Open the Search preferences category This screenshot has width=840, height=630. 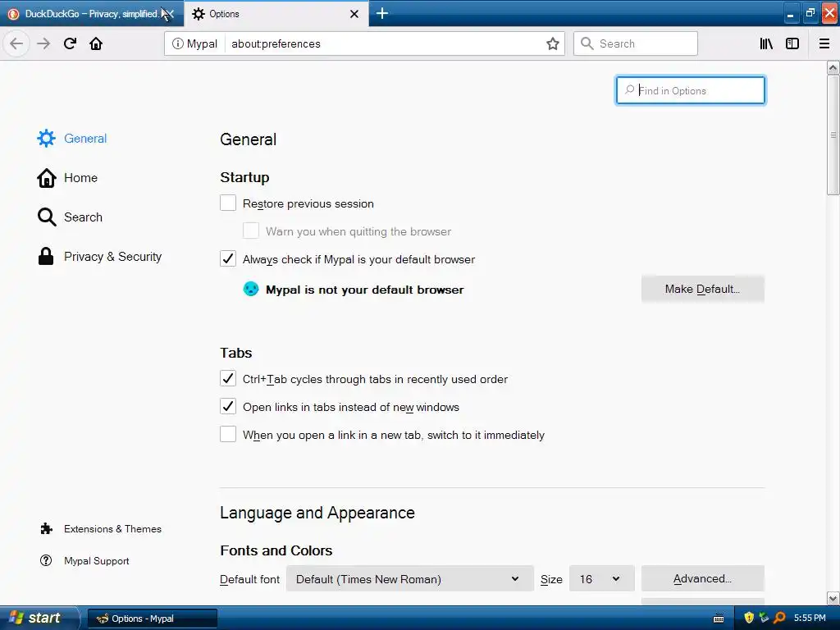coord(70,217)
